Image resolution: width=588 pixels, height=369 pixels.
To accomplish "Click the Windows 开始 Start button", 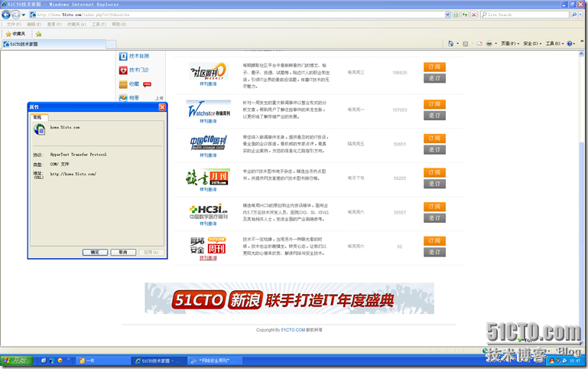I will (x=17, y=361).
